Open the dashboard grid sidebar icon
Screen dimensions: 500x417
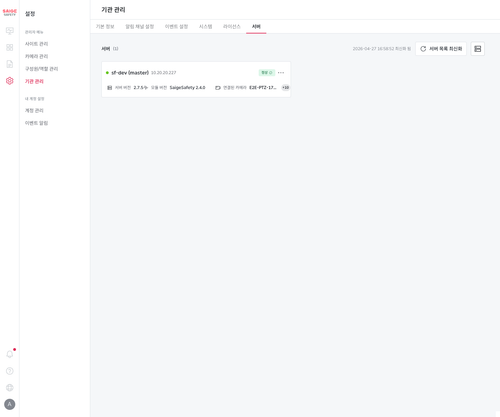(x=10, y=47)
